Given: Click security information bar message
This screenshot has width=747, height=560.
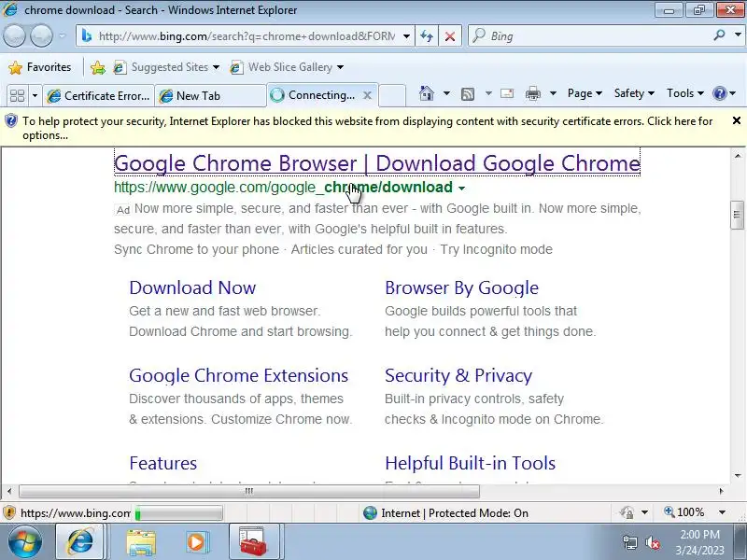Looking at the screenshot, I should [367, 128].
